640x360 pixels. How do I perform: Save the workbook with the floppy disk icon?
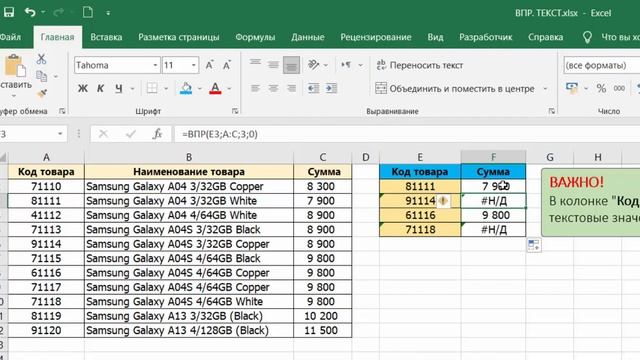coord(9,12)
